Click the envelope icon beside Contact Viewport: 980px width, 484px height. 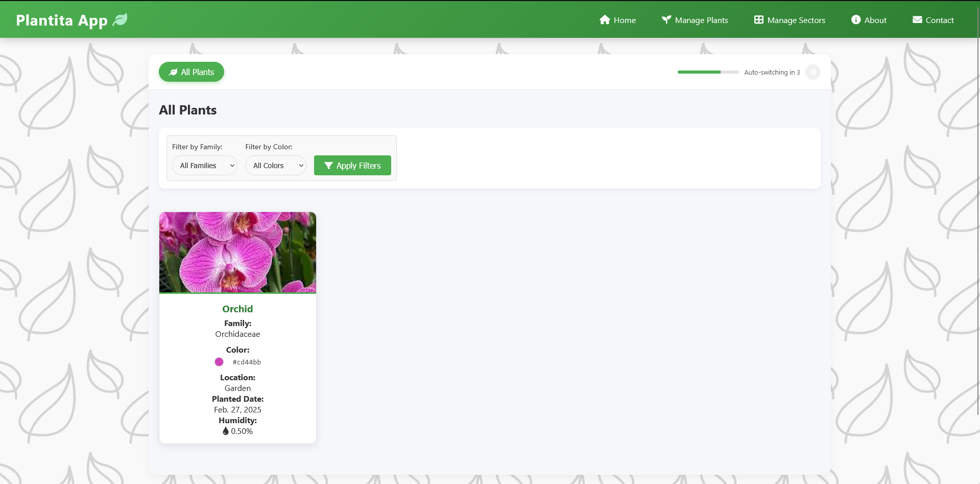(917, 20)
